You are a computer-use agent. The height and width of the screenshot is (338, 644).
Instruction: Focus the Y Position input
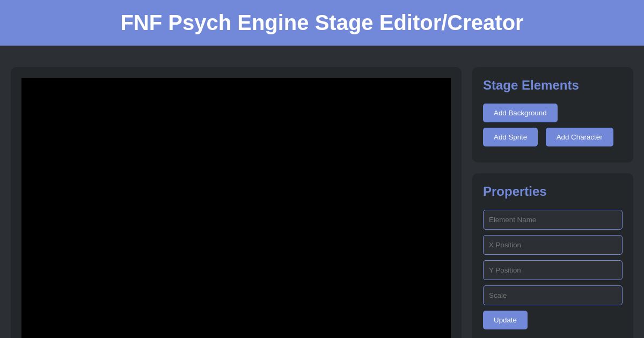552,270
